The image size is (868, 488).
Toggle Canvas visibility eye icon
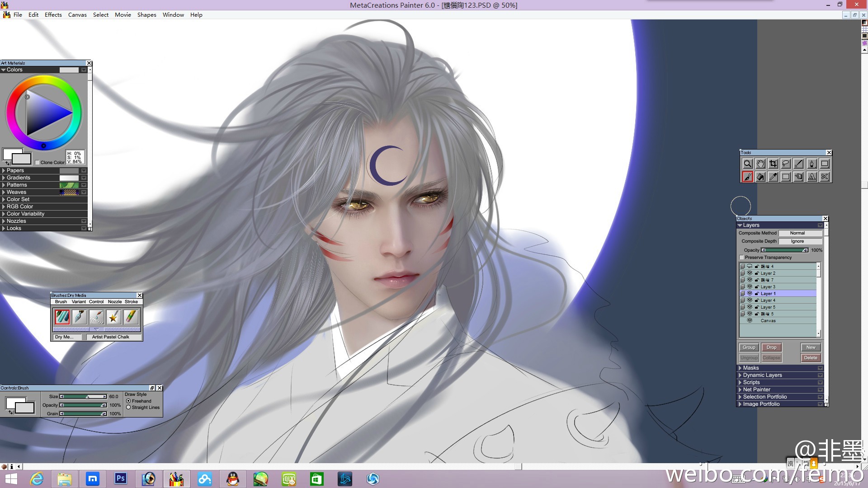pos(750,321)
